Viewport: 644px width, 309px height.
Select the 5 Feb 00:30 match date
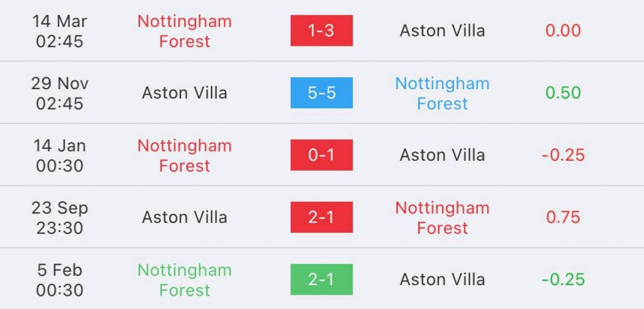pos(60,280)
